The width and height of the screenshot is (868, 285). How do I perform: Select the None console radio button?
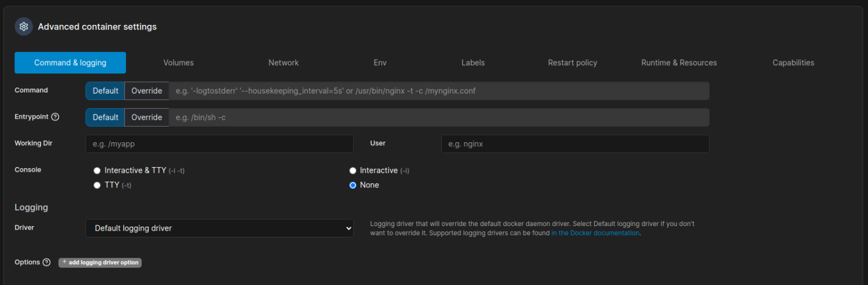(x=353, y=185)
